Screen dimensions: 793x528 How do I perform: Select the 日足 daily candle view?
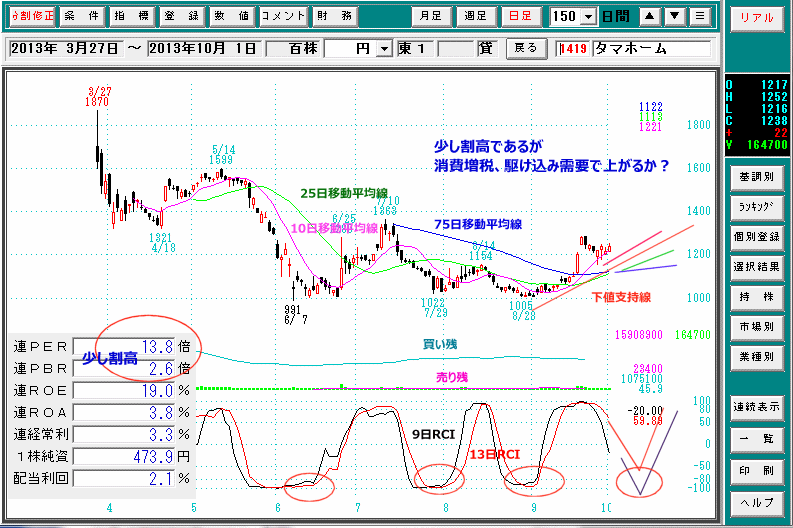(520, 16)
